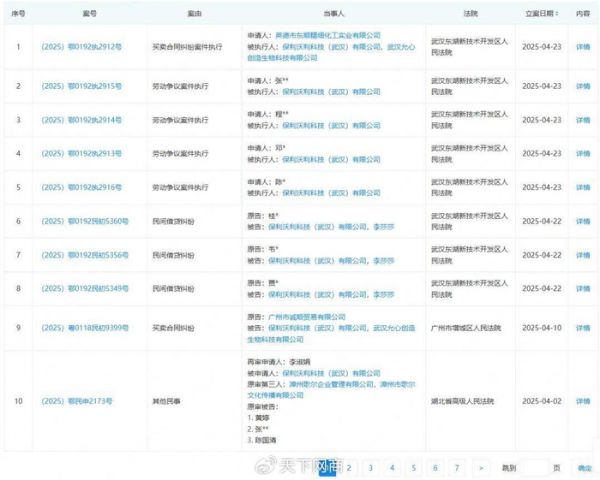Select page 2 in pagination

(x=349, y=467)
